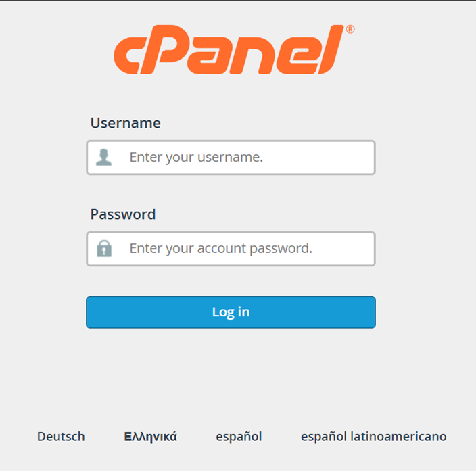The image size is (476, 472).
Task: Choose the español language link
Action: (x=239, y=436)
